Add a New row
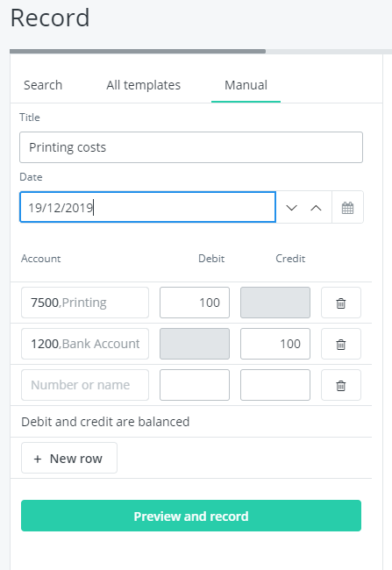Image resolution: width=392 pixels, height=570 pixels. pos(69,458)
